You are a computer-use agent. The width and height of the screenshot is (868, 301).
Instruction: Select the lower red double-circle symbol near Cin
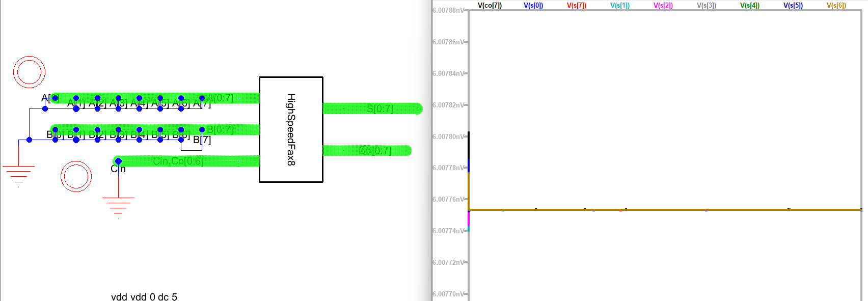coord(76,176)
